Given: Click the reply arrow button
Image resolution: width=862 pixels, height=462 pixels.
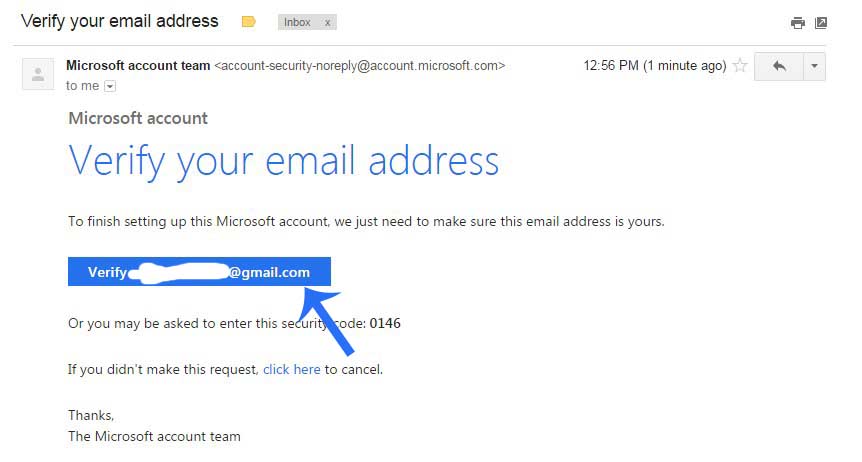Looking at the screenshot, I should tap(779, 66).
